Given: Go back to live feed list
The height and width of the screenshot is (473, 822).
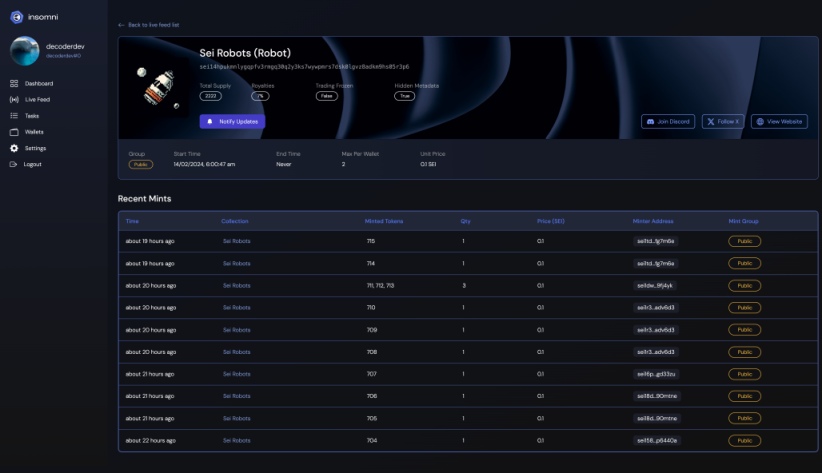Looking at the screenshot, I should [x=149, y=25].
